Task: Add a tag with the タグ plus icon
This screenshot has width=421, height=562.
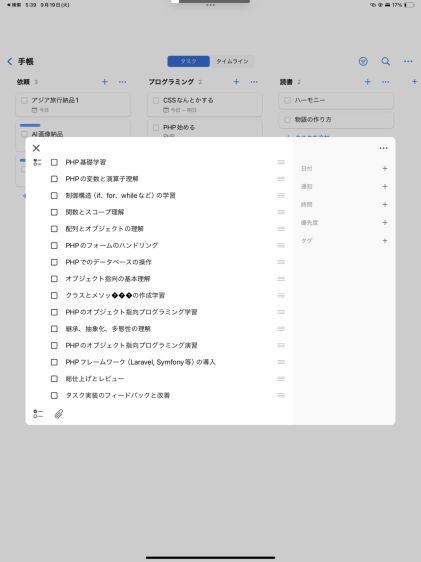Action: [385, 240]
